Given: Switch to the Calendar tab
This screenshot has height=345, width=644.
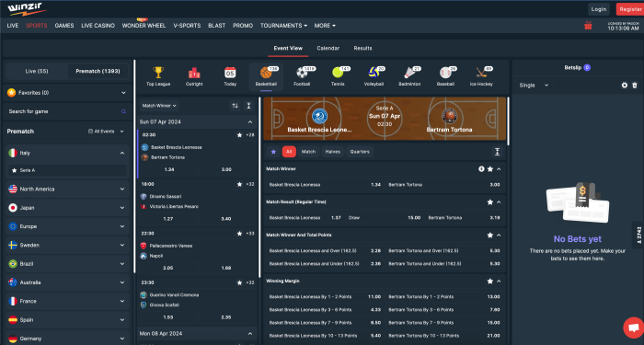Looking at the screenshot, I should click(x=328, y=48).
